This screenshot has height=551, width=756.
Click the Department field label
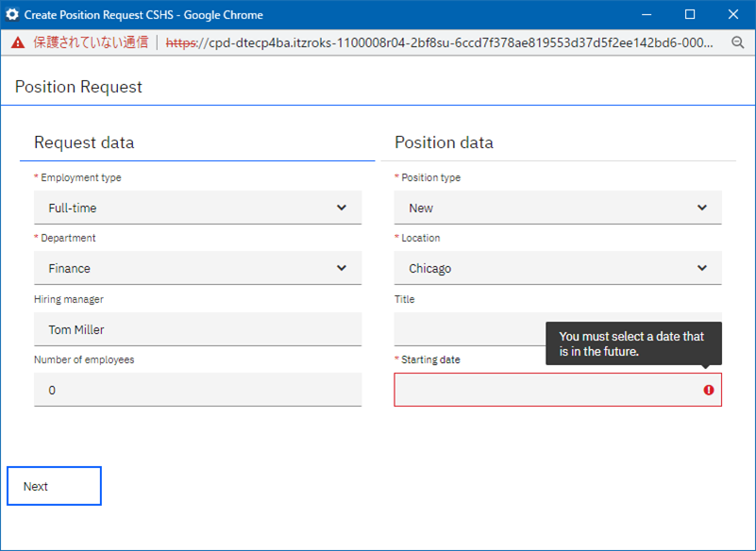(x=68, y=238)
